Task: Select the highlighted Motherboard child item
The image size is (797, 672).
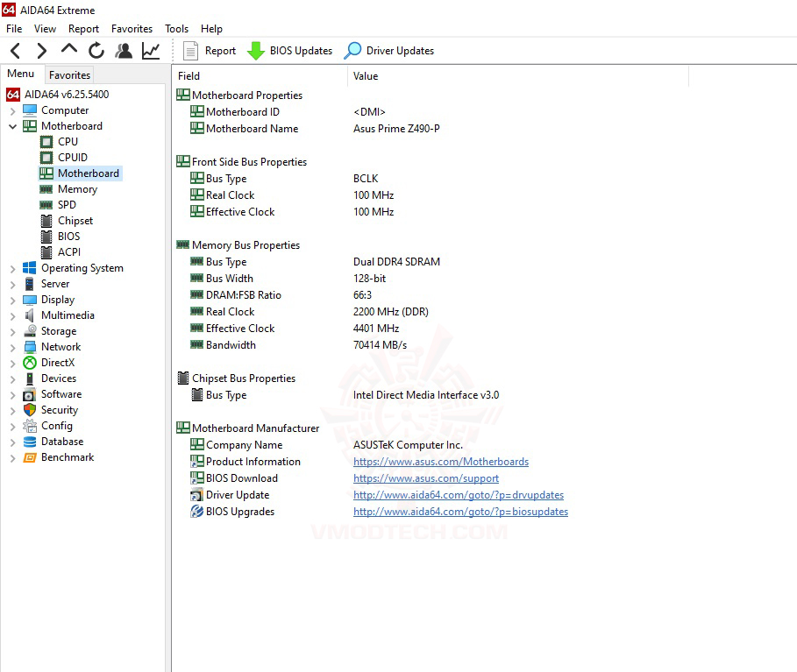Action: click(x=80, y=173)
